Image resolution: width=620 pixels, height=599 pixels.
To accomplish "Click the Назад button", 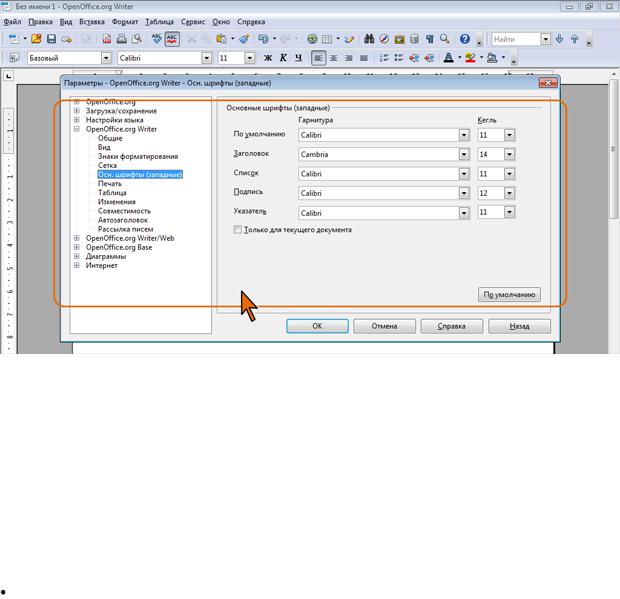I will [520, 326].
